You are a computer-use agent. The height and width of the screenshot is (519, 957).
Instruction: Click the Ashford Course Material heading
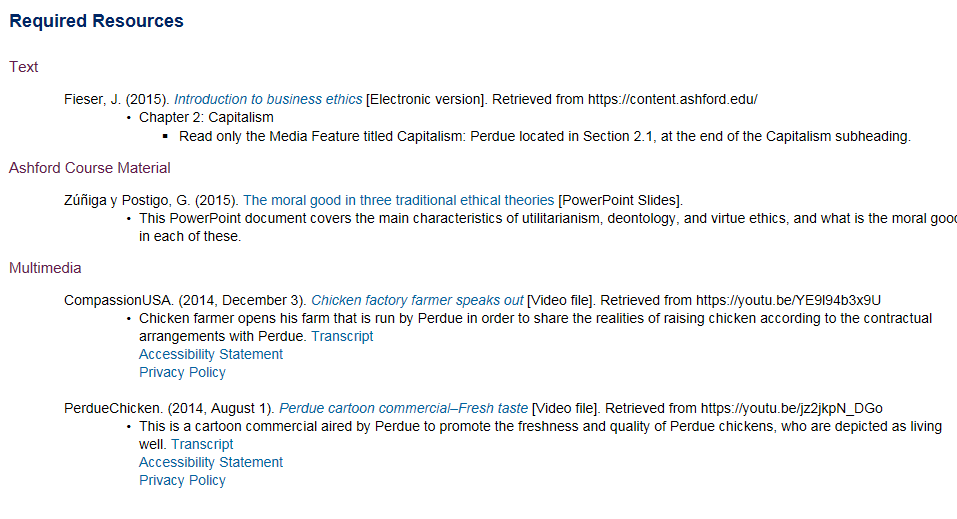[90, 168]
